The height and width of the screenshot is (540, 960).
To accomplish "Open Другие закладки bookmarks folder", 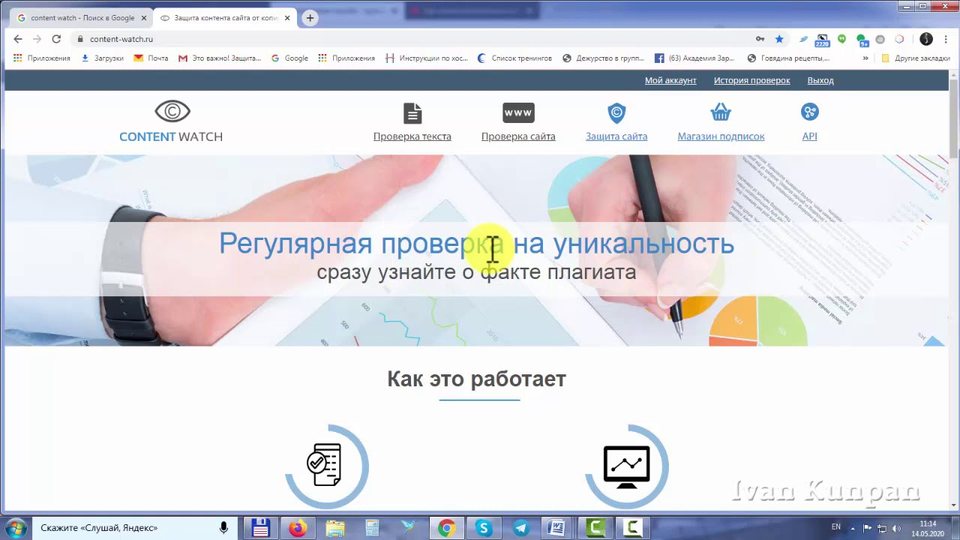I will click(x=916, y=58).
